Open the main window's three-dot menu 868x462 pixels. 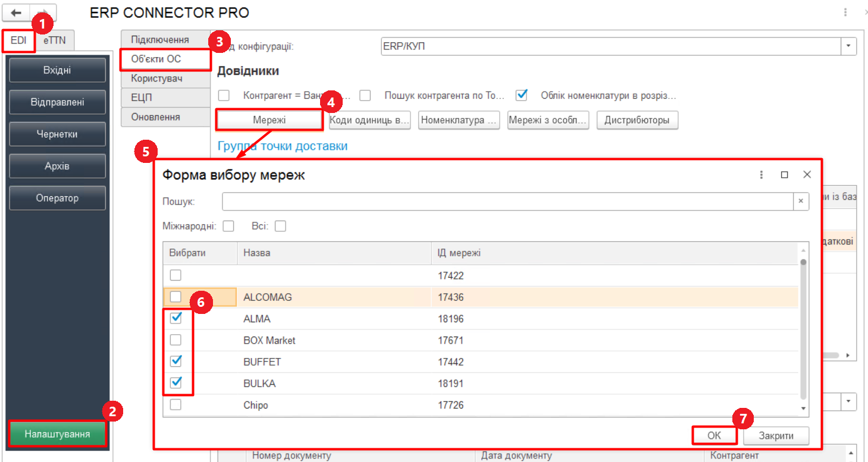point(845,12)
